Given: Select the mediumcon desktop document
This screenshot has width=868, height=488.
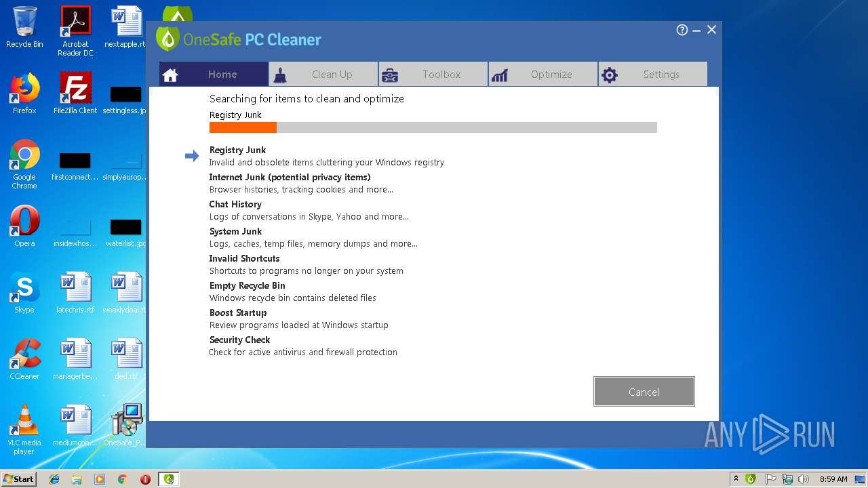Looking at the screenshot, I should 75,426.
